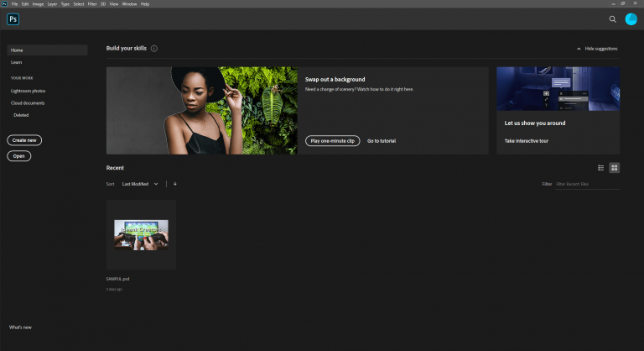Switch recent files to list view
This screenshot has width=644, height=351.
coord(600,168)
